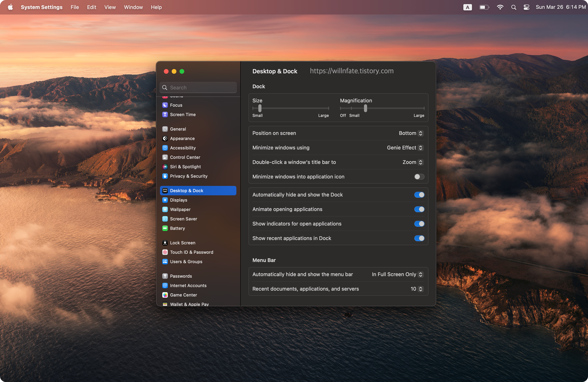This screenshot has height=382, width=588.
Task: Turn off Show recent applications in Dock
Action: (419, 238)
